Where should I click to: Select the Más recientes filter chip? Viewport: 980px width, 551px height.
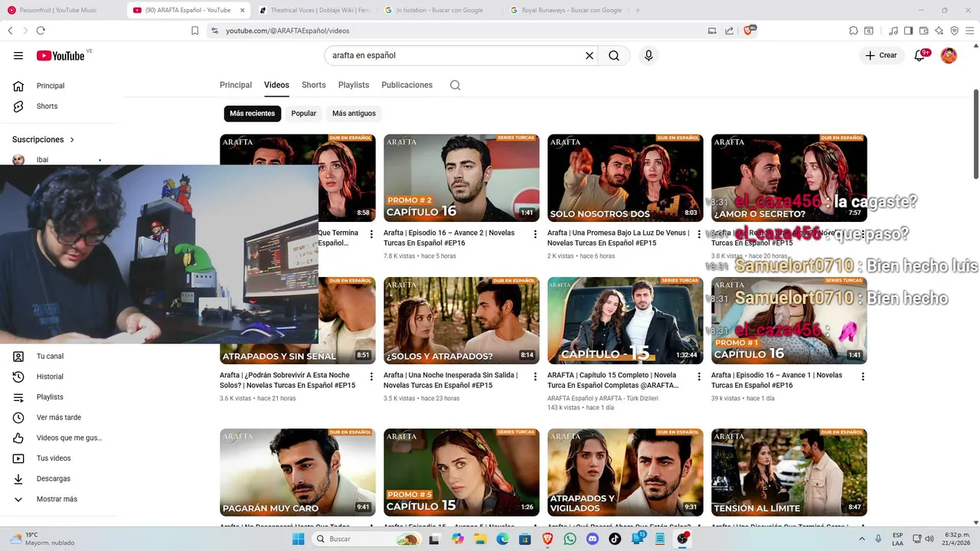[252, 113]
